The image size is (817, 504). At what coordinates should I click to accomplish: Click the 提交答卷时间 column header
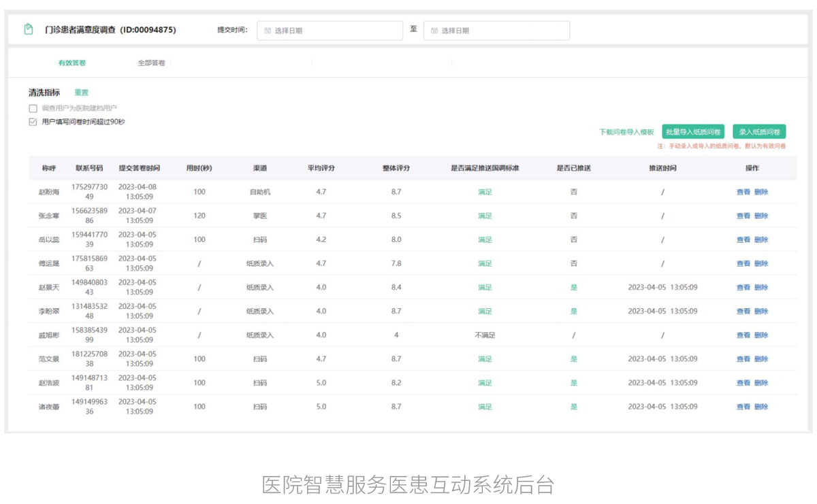(x=140, y=168)
